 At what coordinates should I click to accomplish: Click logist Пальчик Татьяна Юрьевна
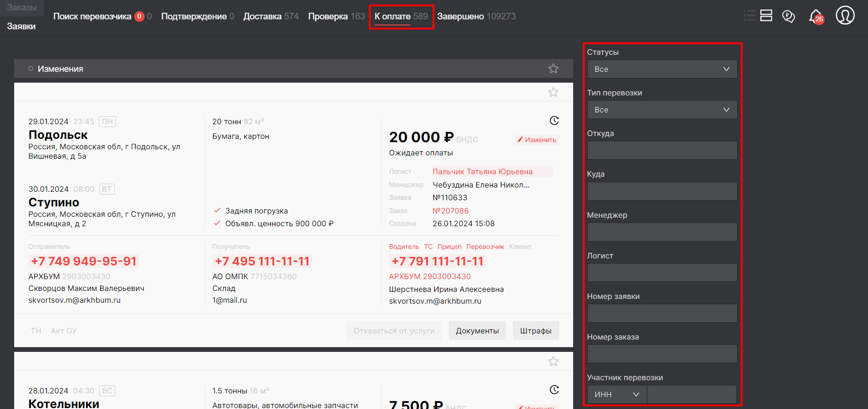pos(482,171)
